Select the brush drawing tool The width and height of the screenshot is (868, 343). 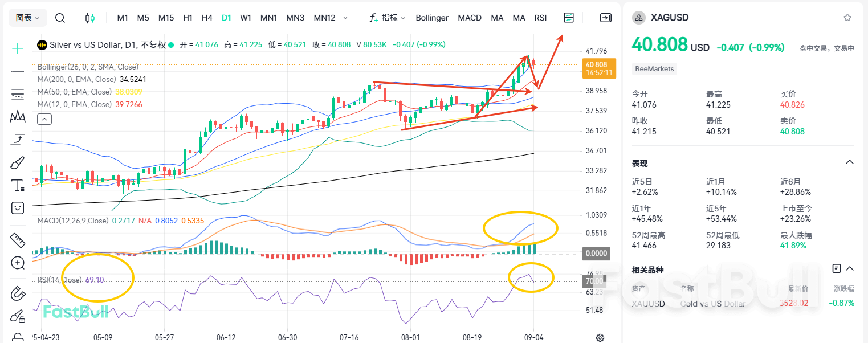pos(17,162)
